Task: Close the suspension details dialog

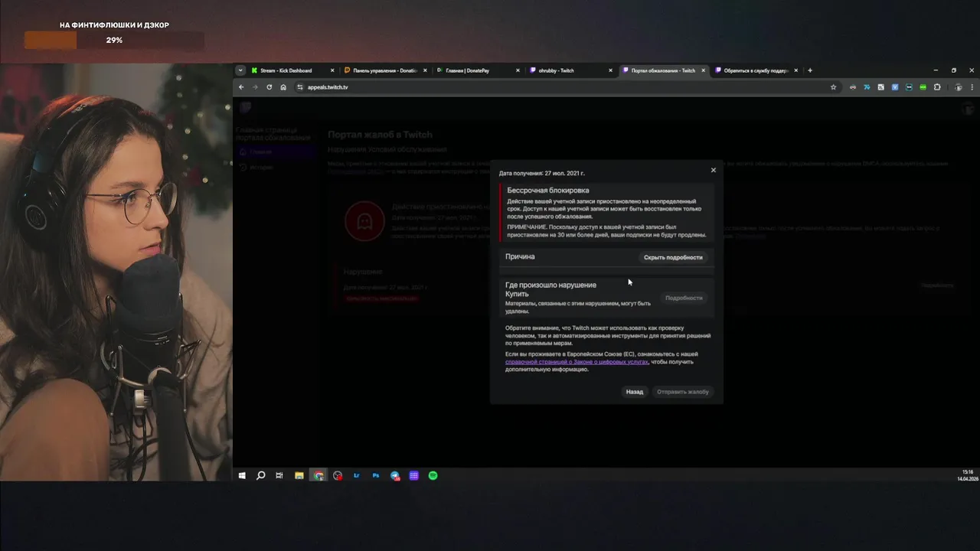Action: tap(713, 170)
